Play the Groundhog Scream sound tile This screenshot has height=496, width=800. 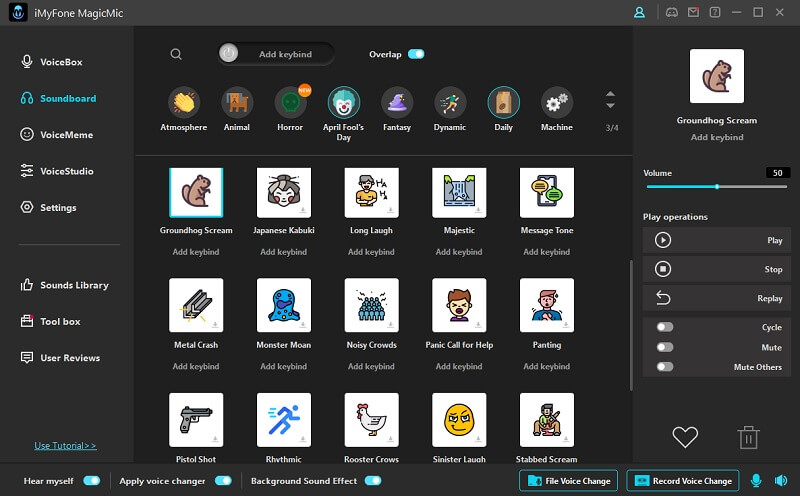196,192
